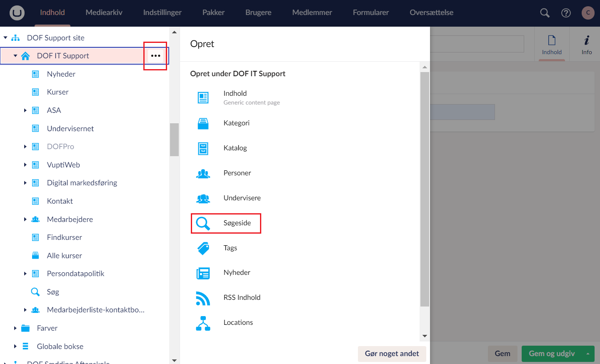Click the Globale bokse list icon

click(25, 347)
